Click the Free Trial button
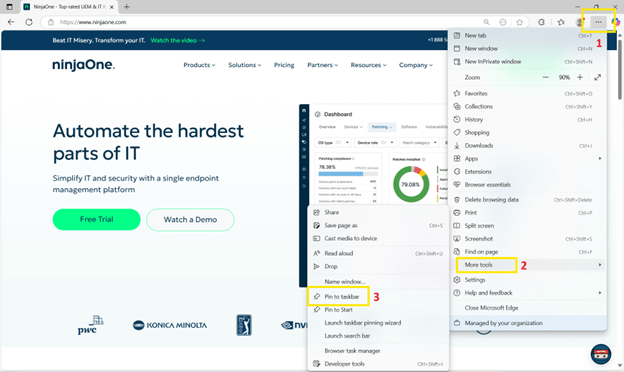 97,220
